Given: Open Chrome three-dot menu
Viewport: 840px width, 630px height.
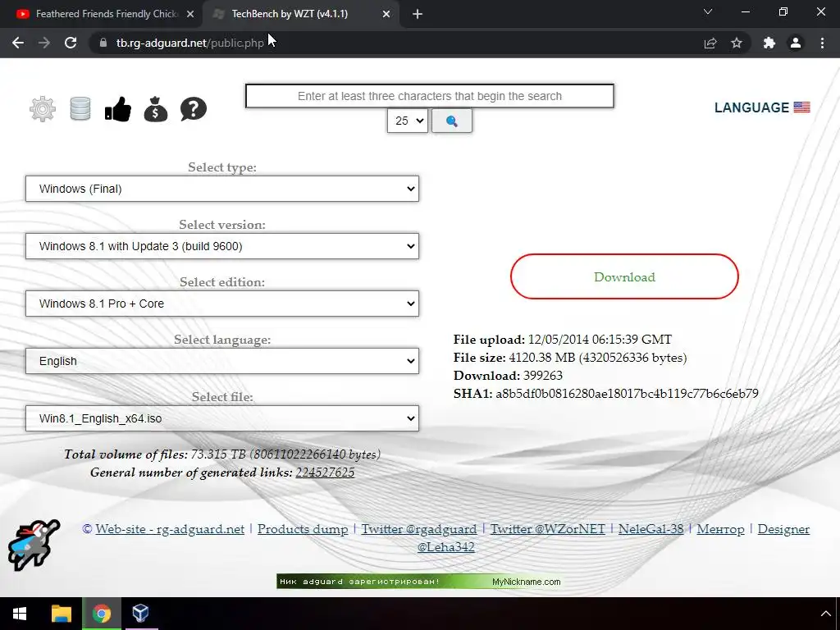Looking at the screenshot, I should click(822, 43).
